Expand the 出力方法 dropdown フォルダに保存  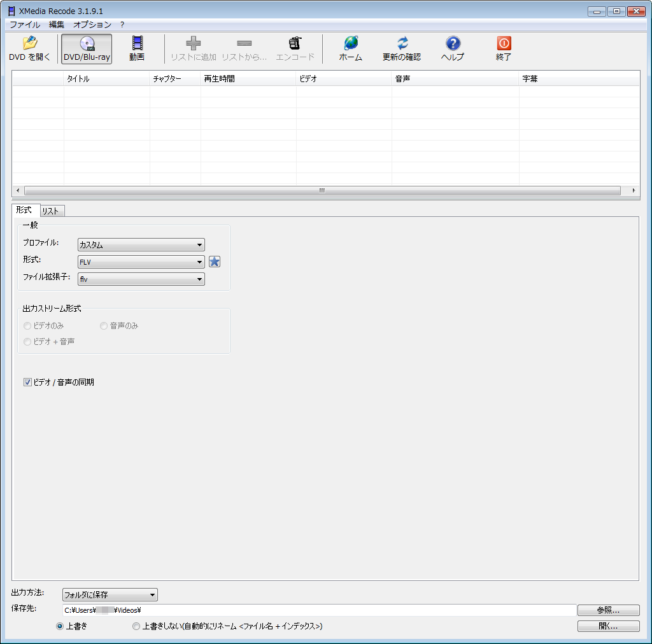point(110,594)
